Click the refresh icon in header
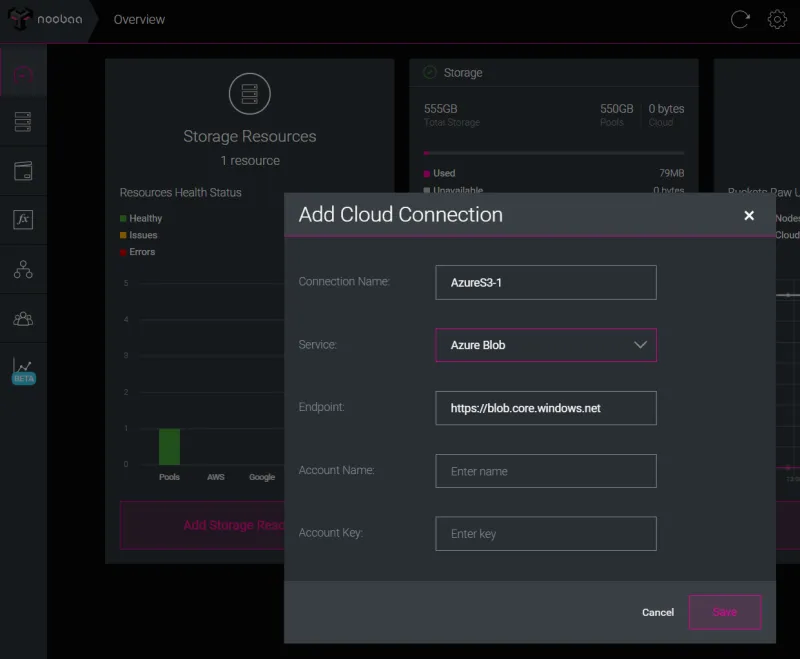 [x=740, y=19]
